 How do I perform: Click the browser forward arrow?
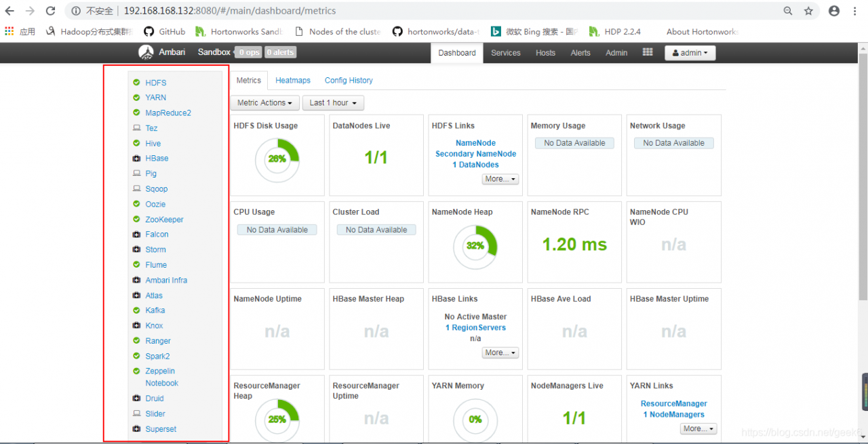point(30,11)
